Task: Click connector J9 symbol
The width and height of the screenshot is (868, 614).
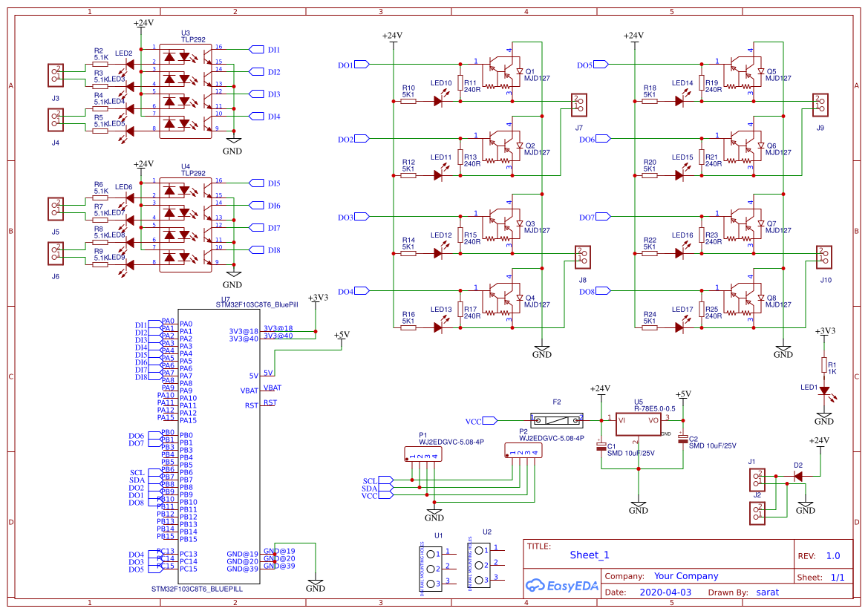Action: tap(821, 106)
